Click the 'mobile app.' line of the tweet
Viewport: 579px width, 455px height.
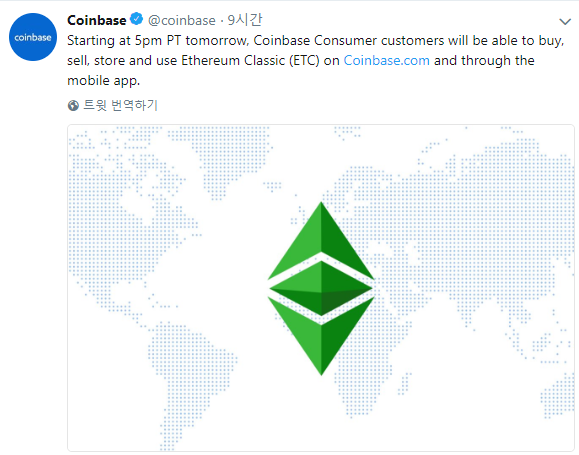point(104,81)
